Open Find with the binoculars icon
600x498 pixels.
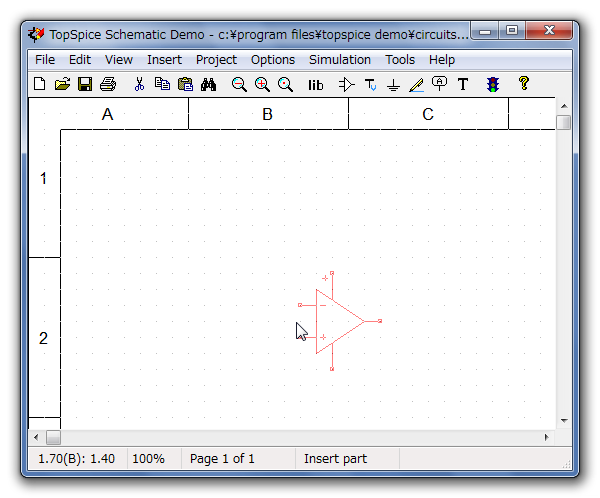(x=209, y=84)
